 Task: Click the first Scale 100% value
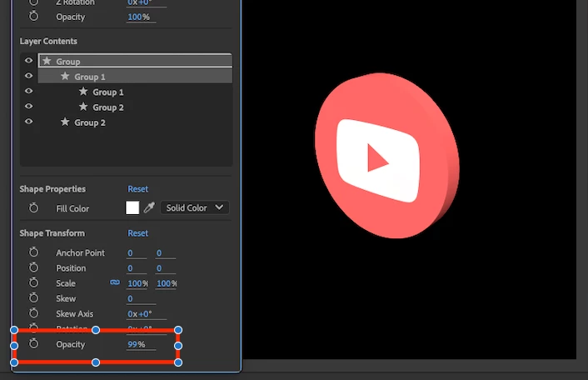pos(137,283)
